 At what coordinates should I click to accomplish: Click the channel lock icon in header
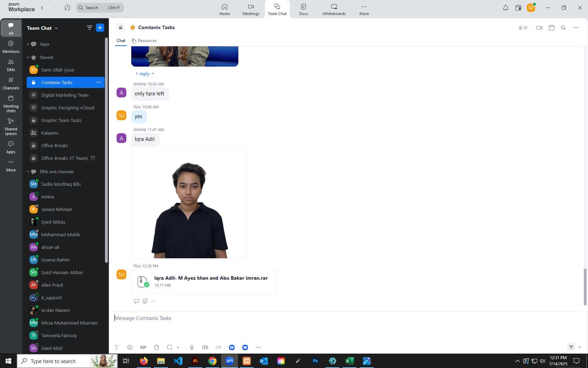coord(121,27)
